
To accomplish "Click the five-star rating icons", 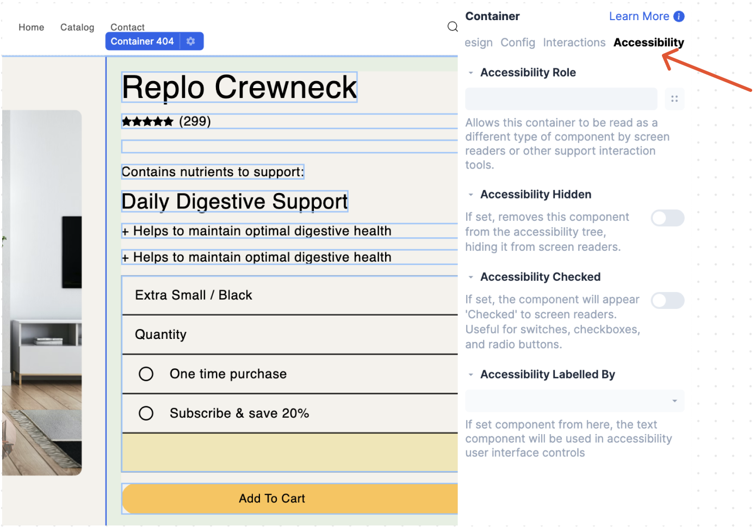I will point(147,121).
